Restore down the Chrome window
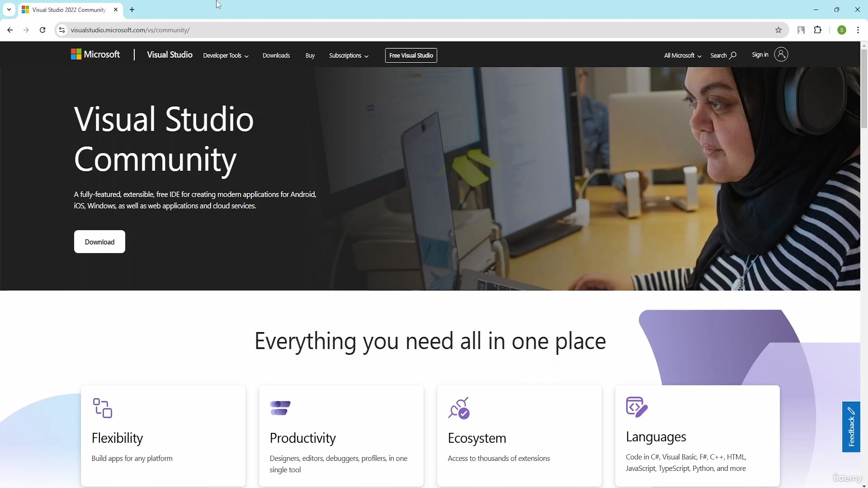The height and width of the screenshot is (488, 868). click(x=837, y=9)
